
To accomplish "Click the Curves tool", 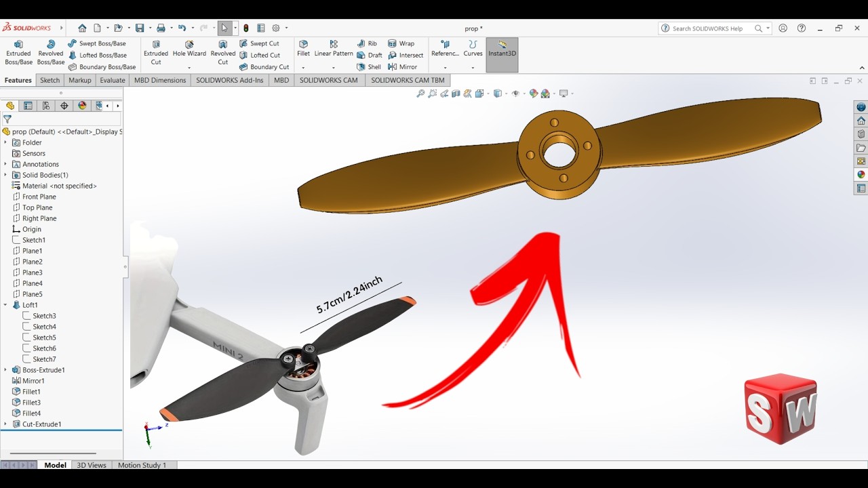I will coord(473,49).
